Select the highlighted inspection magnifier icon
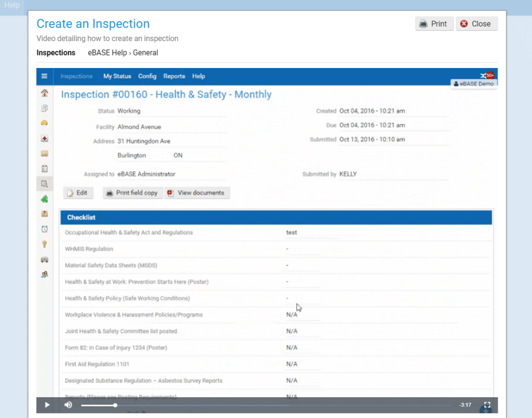 pyautogui.click(x=44, y=183)
